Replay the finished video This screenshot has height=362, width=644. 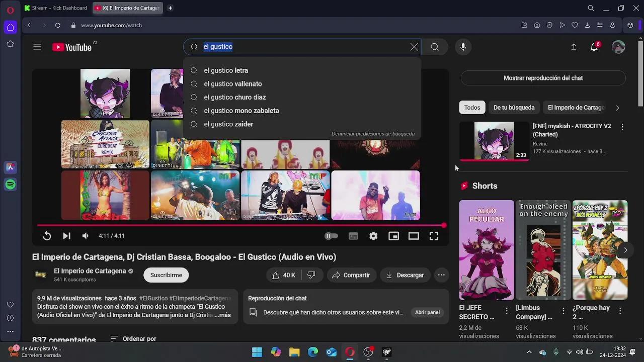tap(47, 236)
